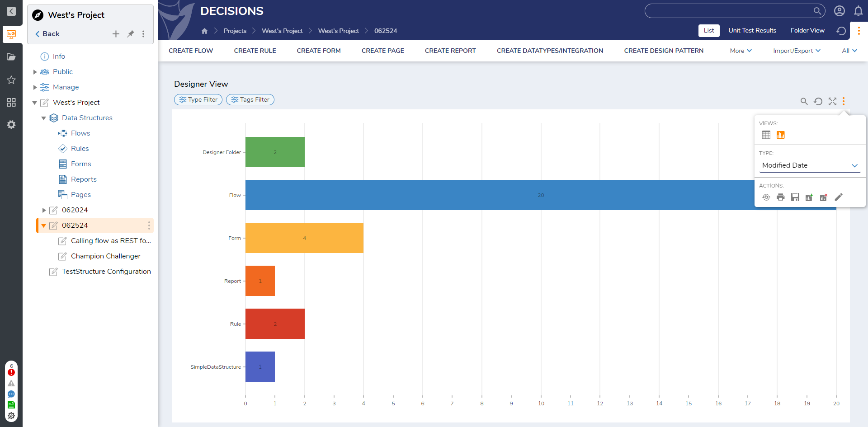The image size is (868, 427).
Task: Switch to table grid view
Action: [x=766, y=135]
